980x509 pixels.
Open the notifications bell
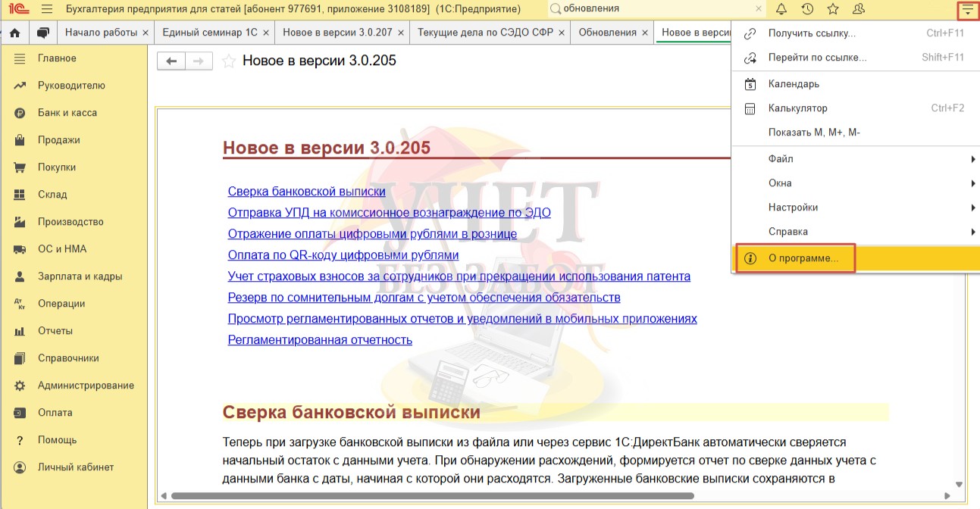click(x=781, y=9)
